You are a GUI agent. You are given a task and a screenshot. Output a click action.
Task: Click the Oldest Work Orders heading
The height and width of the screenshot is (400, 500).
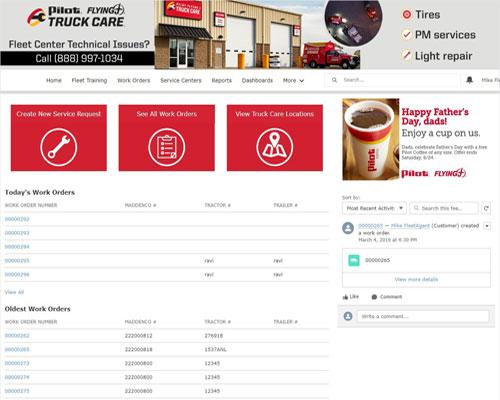tap(38, 309)
